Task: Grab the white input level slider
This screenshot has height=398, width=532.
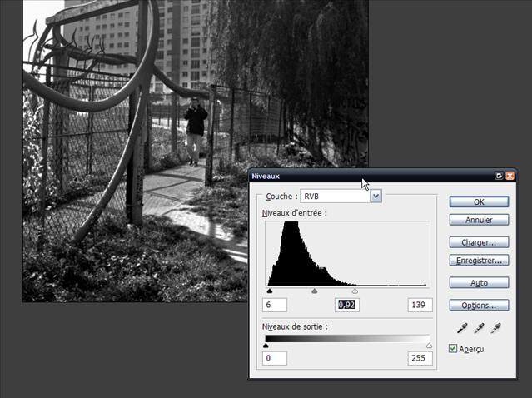Action: pyautogui.click(x=355, y=291)
